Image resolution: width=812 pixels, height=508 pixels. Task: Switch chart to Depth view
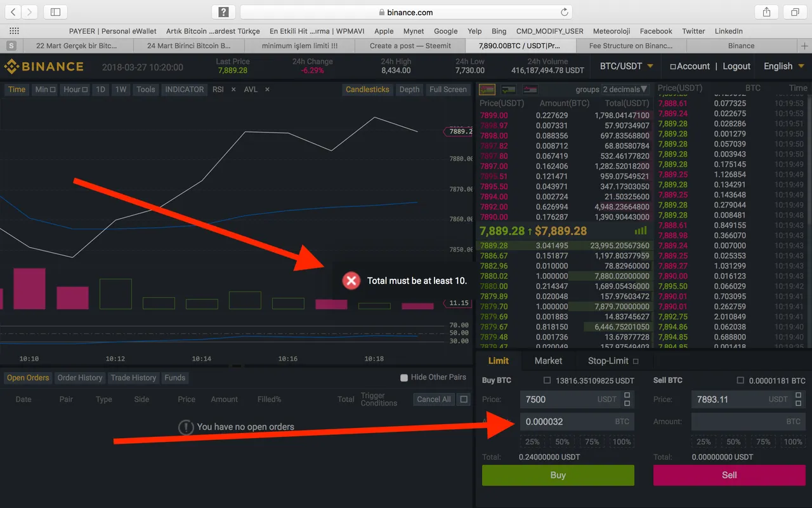click(x=409, y=90)
